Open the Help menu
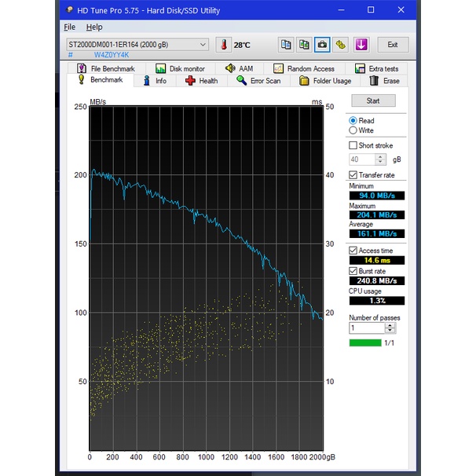Viewport: 476px width, 476px height. click(x=93, y=27)
